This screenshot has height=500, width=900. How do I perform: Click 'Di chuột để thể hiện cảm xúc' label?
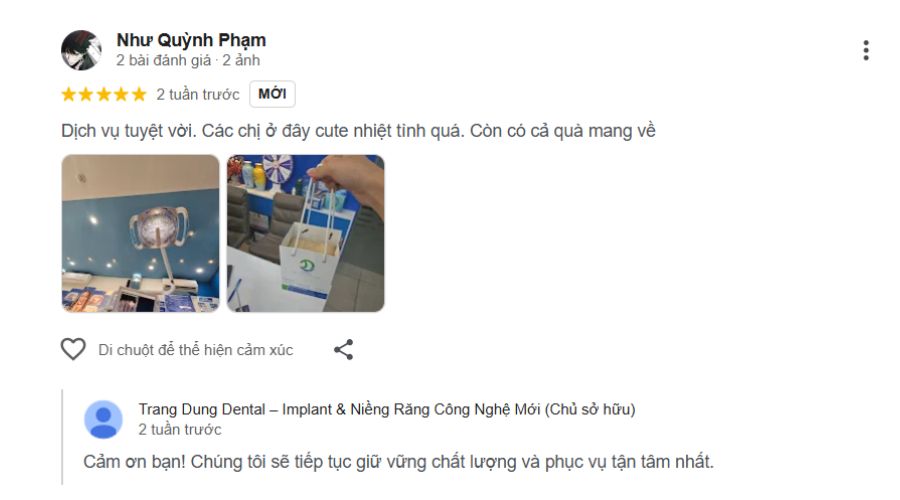point(196,350)
